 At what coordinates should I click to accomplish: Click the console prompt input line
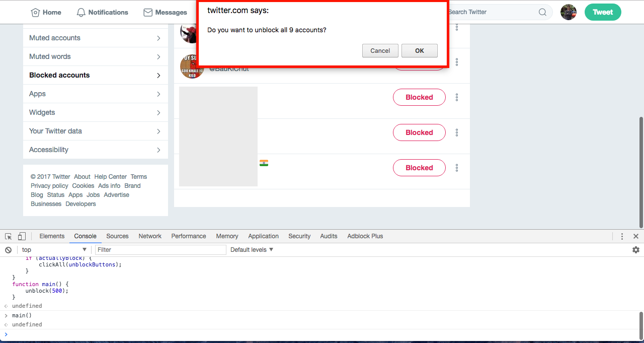[322, 334]
